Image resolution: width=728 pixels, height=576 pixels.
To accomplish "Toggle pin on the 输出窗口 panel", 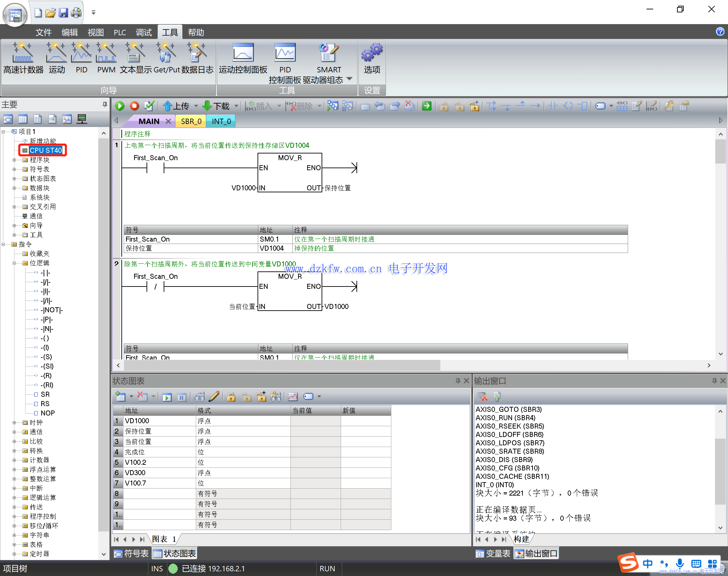I will pyautogui.click(x=714, y=381).
